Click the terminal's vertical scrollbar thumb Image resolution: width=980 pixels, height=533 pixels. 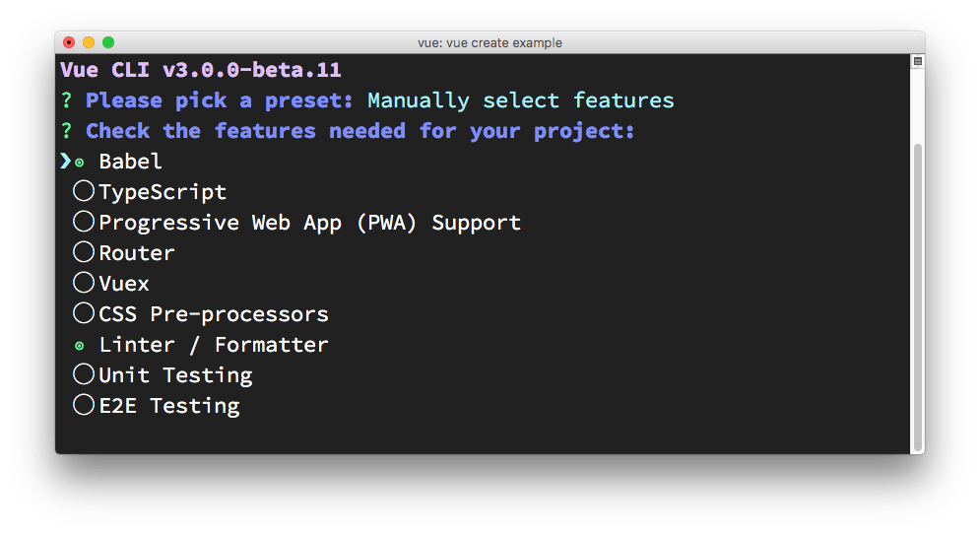(918, 296)
